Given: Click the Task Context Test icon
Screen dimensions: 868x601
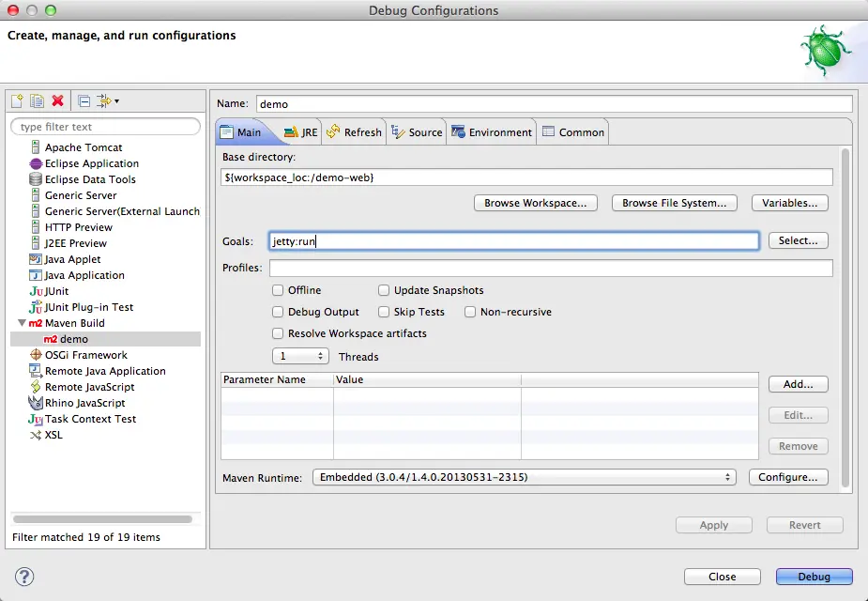Looking at the screenshot, I should [36, 419].
